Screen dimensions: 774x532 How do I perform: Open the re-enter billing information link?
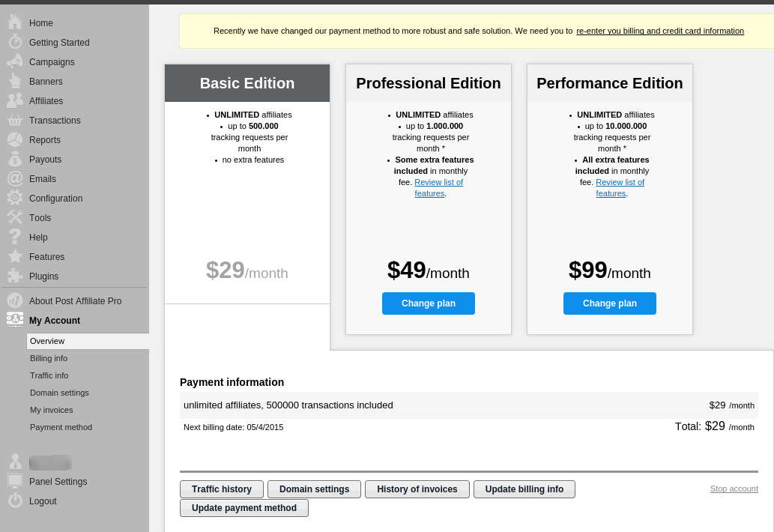coord(659,31)
